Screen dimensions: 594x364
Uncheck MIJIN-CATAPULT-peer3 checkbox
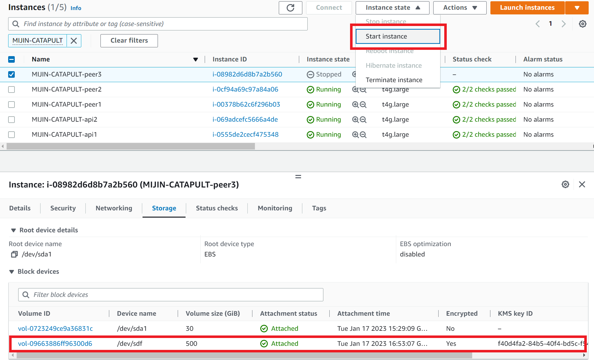(12, 74)
